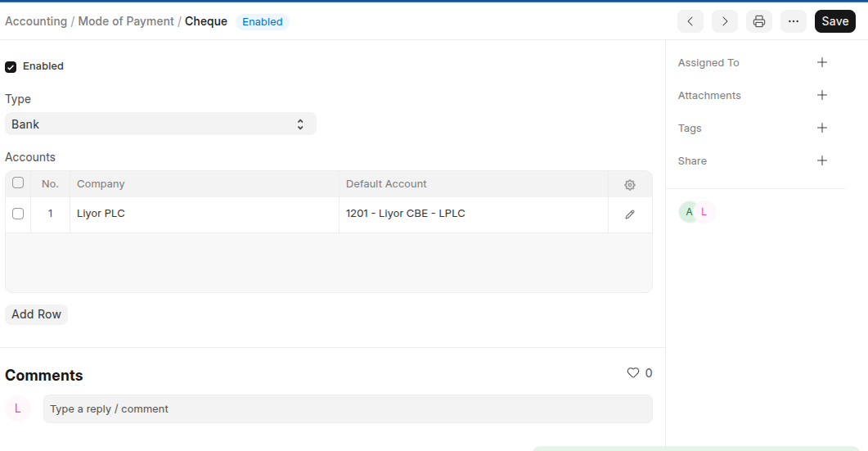Go to Mode of Payment breadcrumb
868x451 pixels.
[x=126, y=21]
